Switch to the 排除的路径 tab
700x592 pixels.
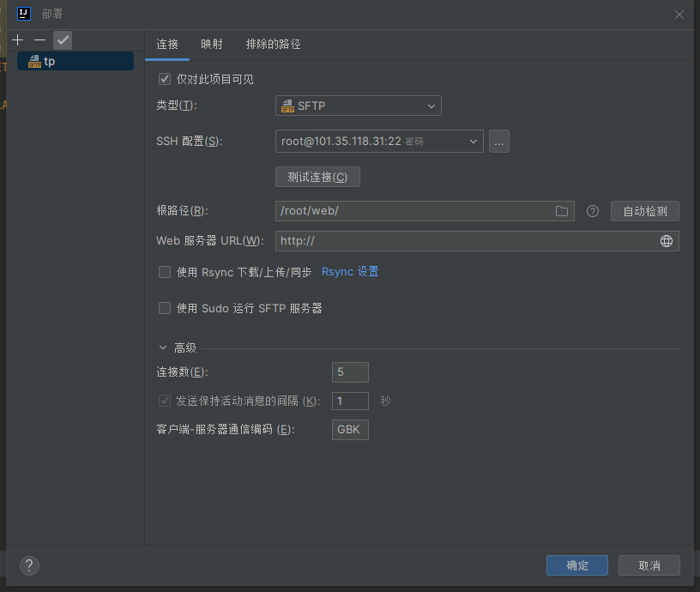[x=273, y=45]
